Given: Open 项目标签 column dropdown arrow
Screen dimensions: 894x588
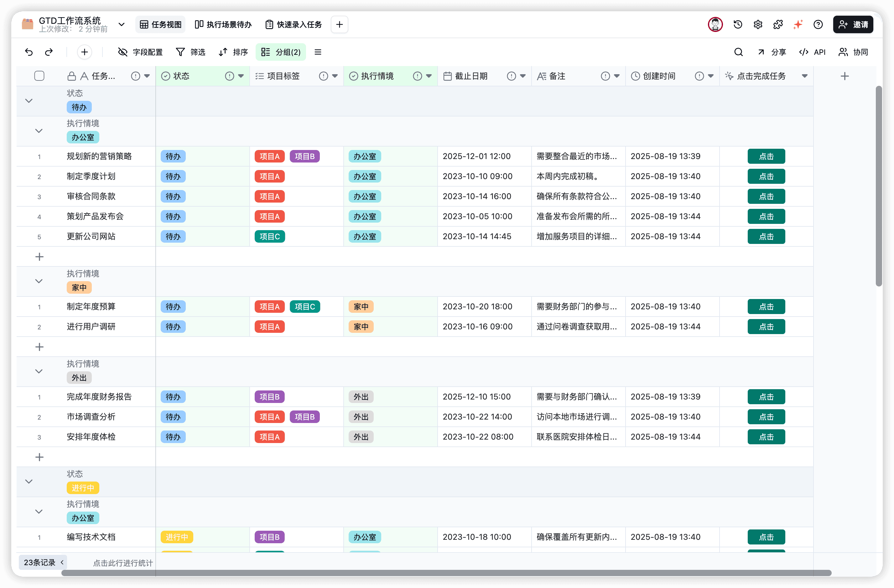Looking at the screenshot, I should 335,76.
